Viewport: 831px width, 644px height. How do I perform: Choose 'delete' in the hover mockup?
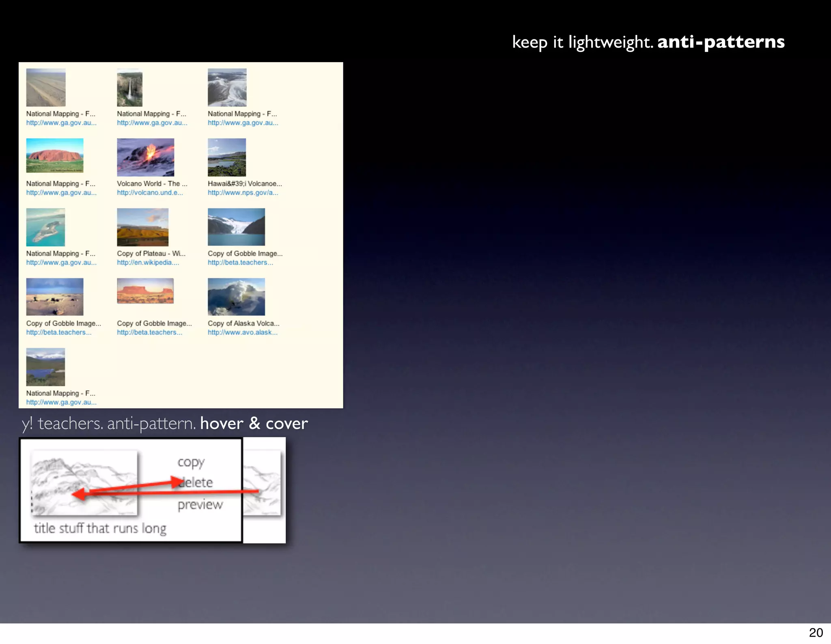[196, 482]
